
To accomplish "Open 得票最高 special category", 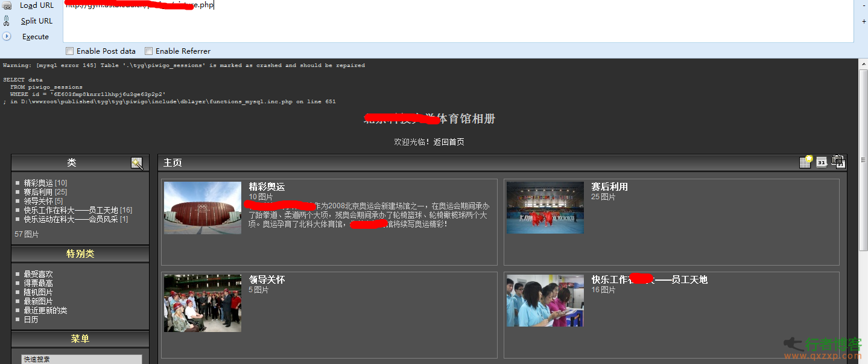I will 39,283.
